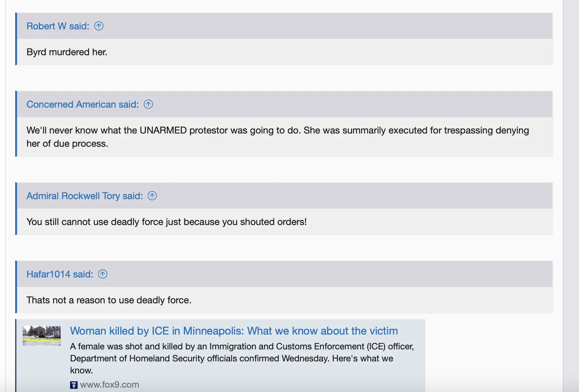This screenshot has width=579, height=392.
Task: Select the "Byrd murdered her." comment text
Action: click(x=67, y=52)
